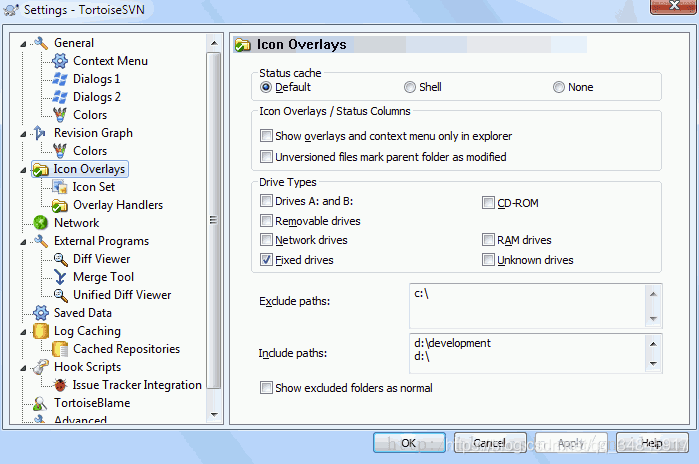This screenshot has height=464, width=699.
Task: Click the Saved Data gear icon
Action: (41, 313)
